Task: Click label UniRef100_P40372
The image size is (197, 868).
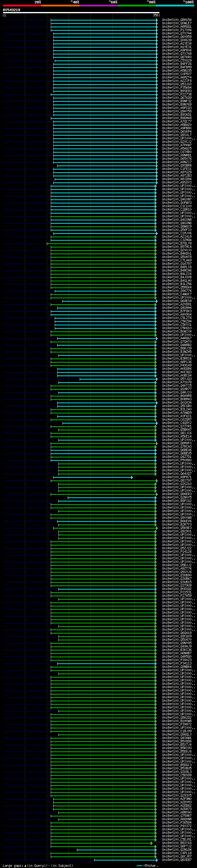Action: tap(176, 826)
